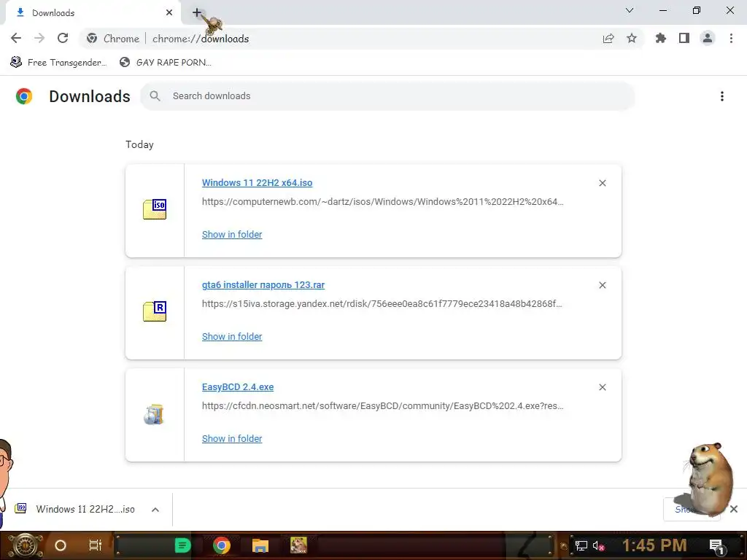
Task: Switch to Chrome on the taskbar
Action: tap(222, 545)
